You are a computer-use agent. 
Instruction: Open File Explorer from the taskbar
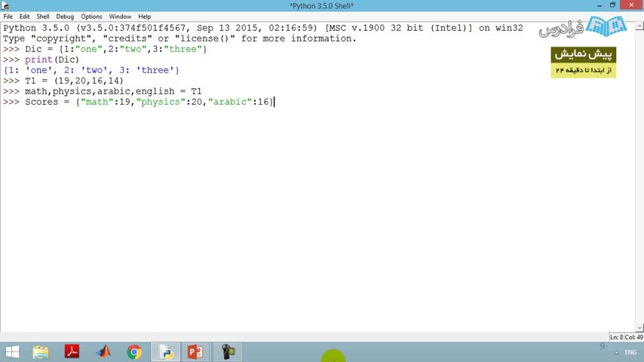(41, 352)
